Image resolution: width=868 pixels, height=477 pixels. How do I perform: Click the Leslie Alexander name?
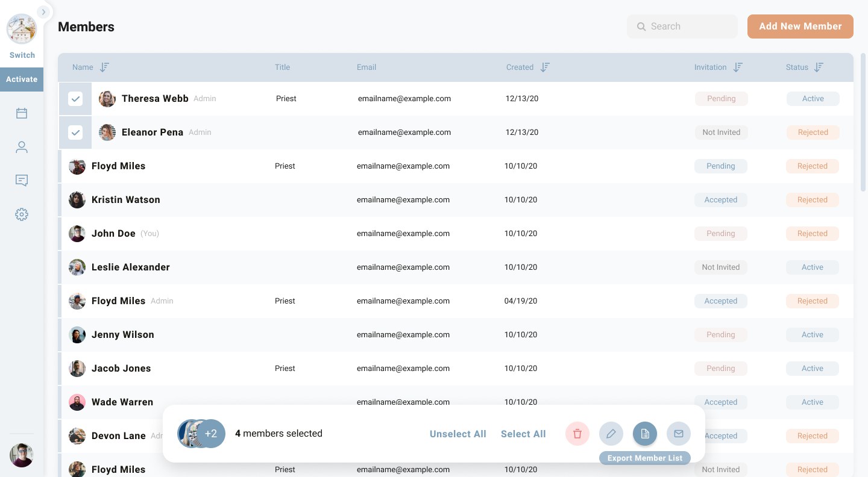click(x=131, y=267)
